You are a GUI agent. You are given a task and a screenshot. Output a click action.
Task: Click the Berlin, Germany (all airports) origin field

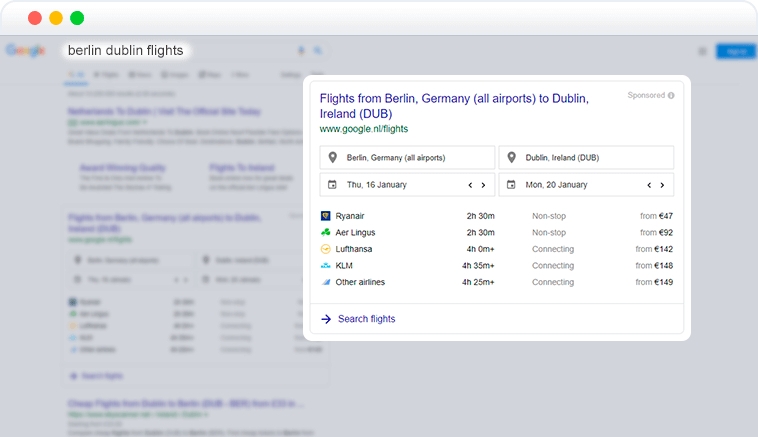(407, 158)
